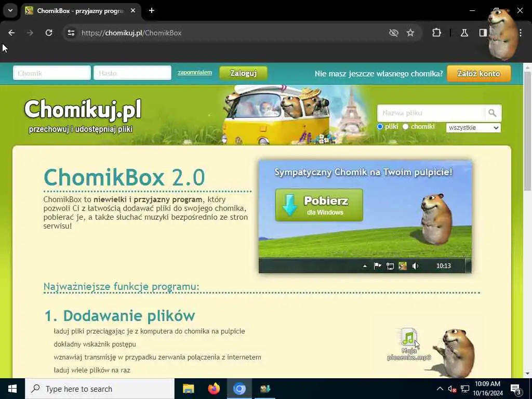The height and width of the screenshot is (399, 532).
Task: Open the network tray icon
Action: pos(465,389)
